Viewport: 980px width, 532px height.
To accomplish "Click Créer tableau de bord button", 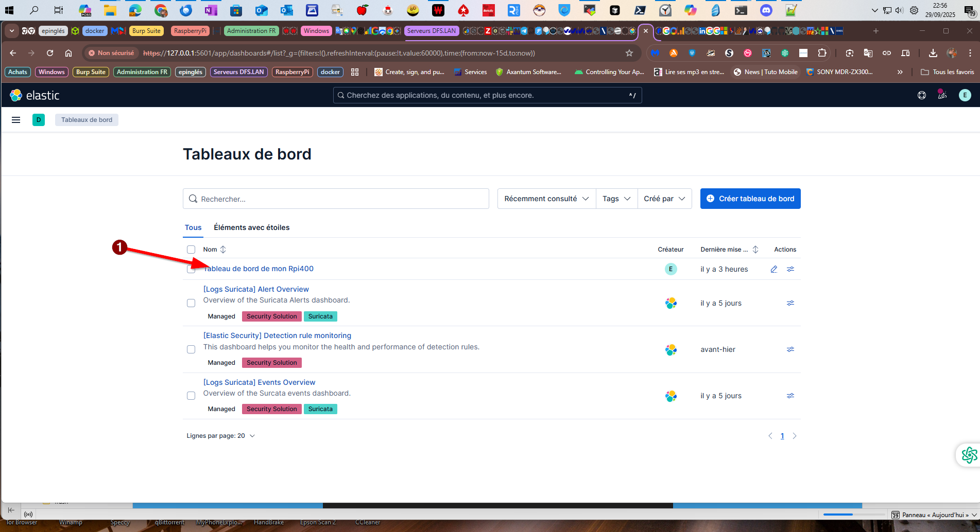I will point(750,199).
